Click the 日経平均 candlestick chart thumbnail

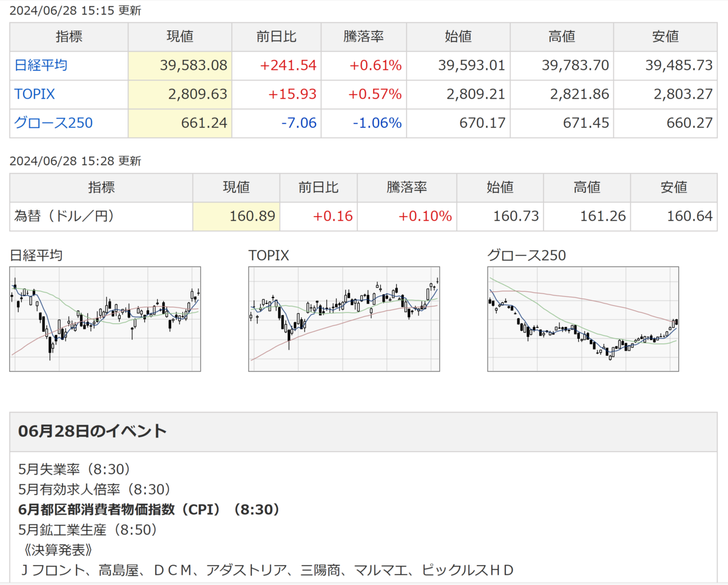tap(105, 319)
